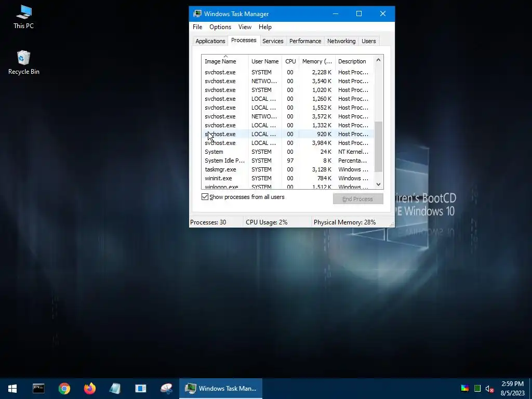Screen dimensions: 532x399
Task: Click the 784 K memory cell
Action: click(324, 178)
